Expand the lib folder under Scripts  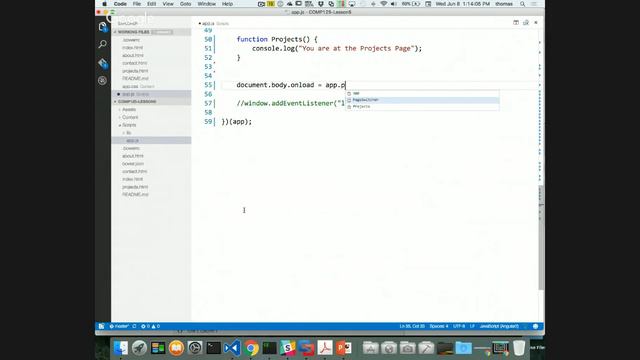(128, 133)
